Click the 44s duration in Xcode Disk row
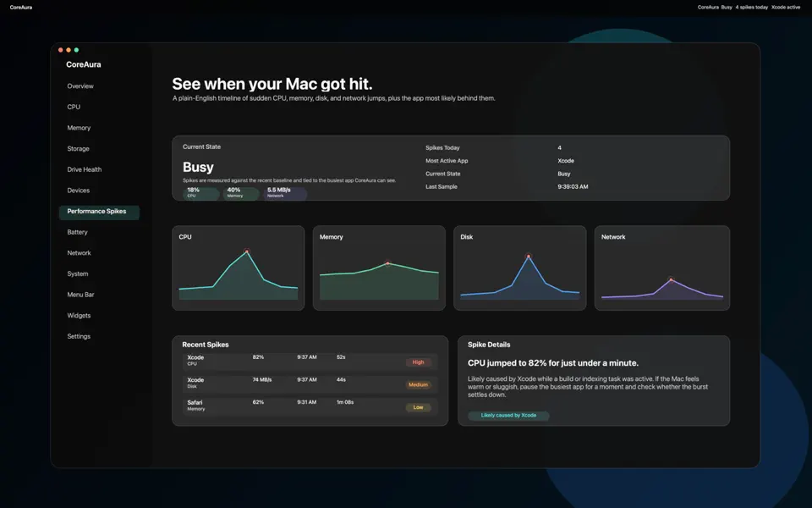This screenshot has height=508, width=812. click(x=341, y=380)
